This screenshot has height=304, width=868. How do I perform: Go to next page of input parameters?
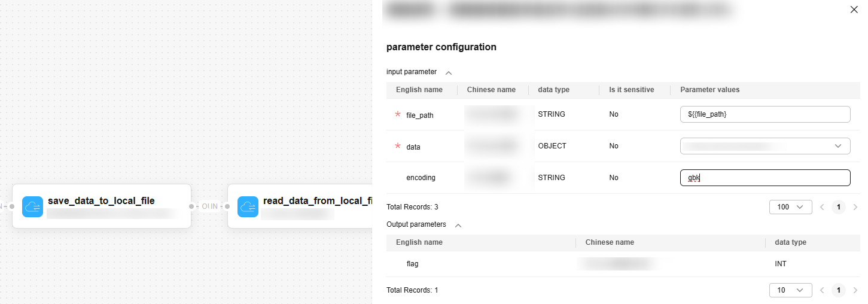point(855,207)
